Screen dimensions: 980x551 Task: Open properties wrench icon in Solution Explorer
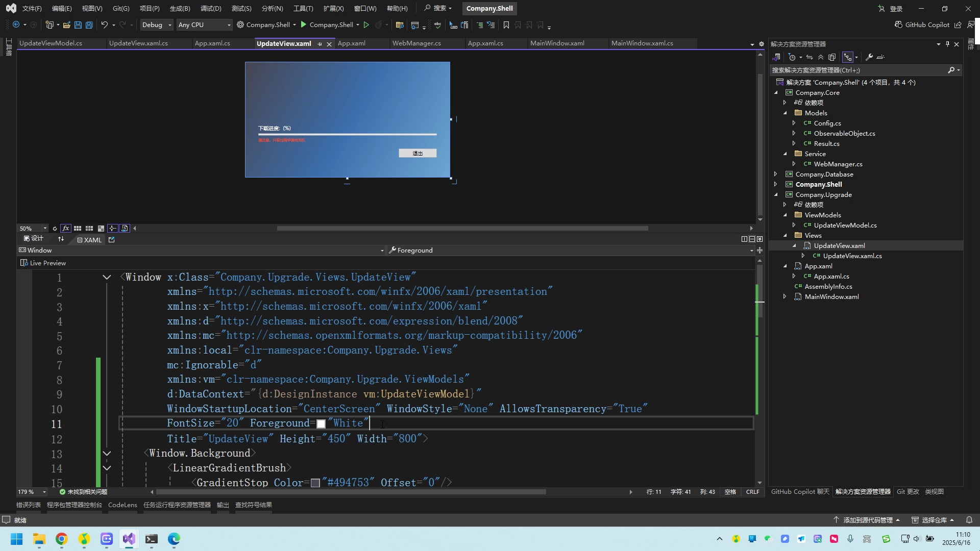point(869,57)
